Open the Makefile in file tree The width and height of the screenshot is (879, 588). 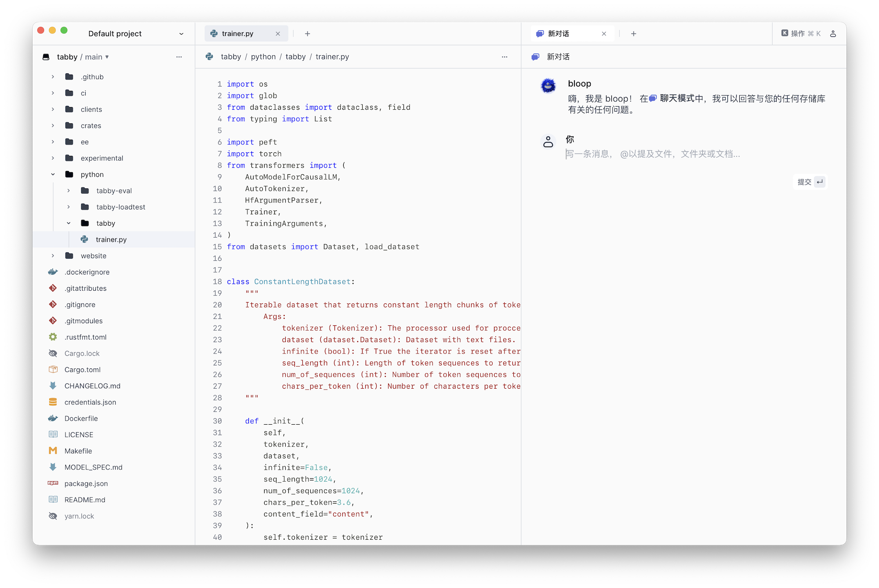pyautogui.click(x=78, y=451)
